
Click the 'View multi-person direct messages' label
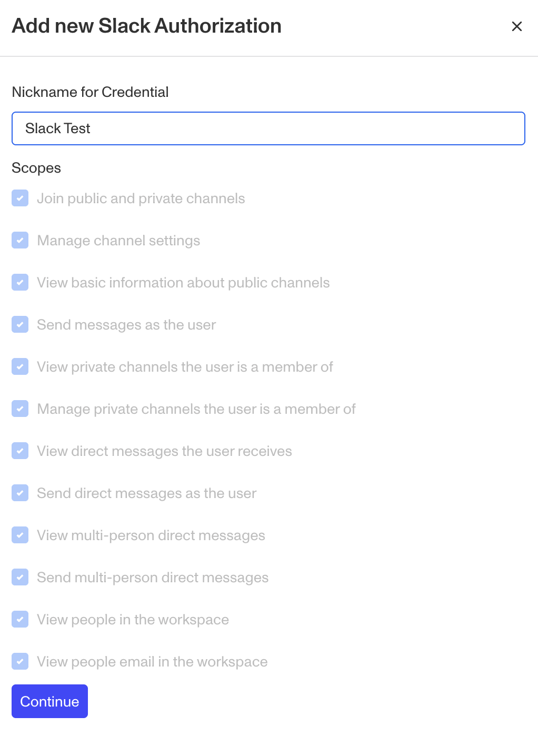pyautogui.click(x=151, y=535)
